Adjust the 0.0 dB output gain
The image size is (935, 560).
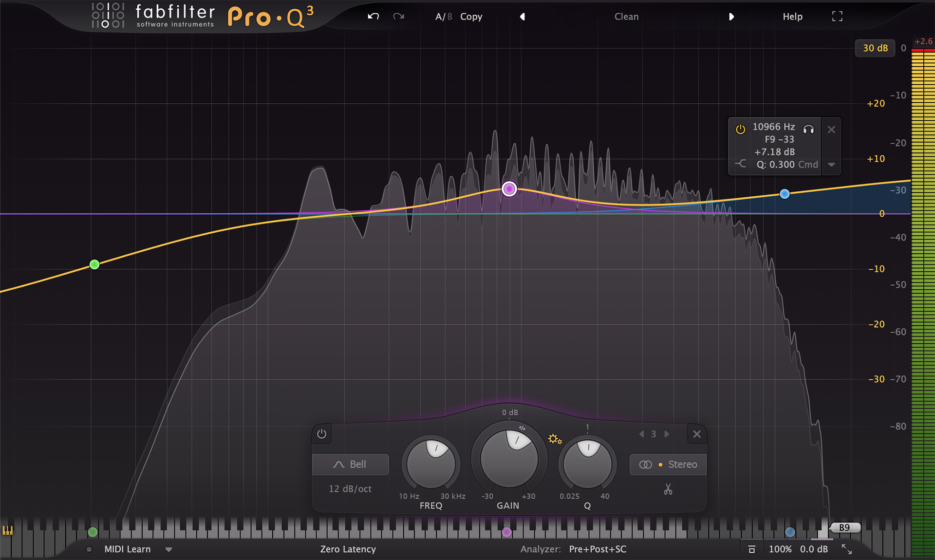tap(814, 549)
